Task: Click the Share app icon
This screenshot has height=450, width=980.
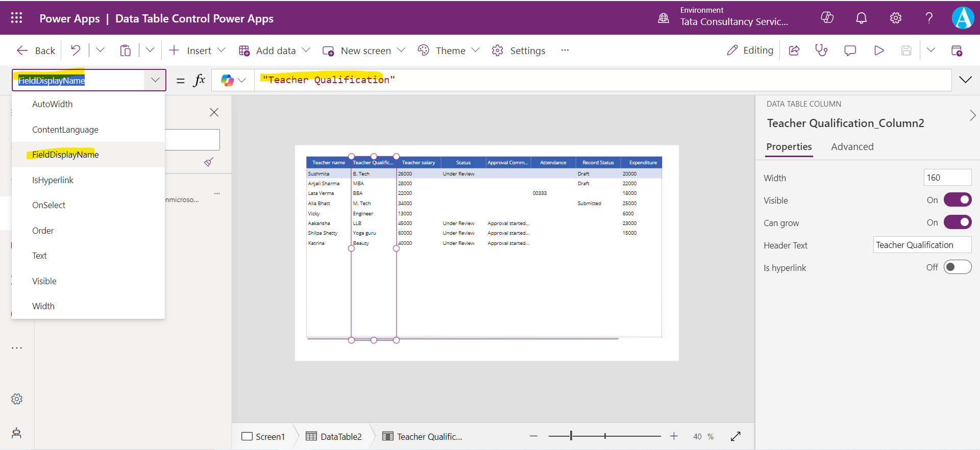Action: [x=794, y=50]
